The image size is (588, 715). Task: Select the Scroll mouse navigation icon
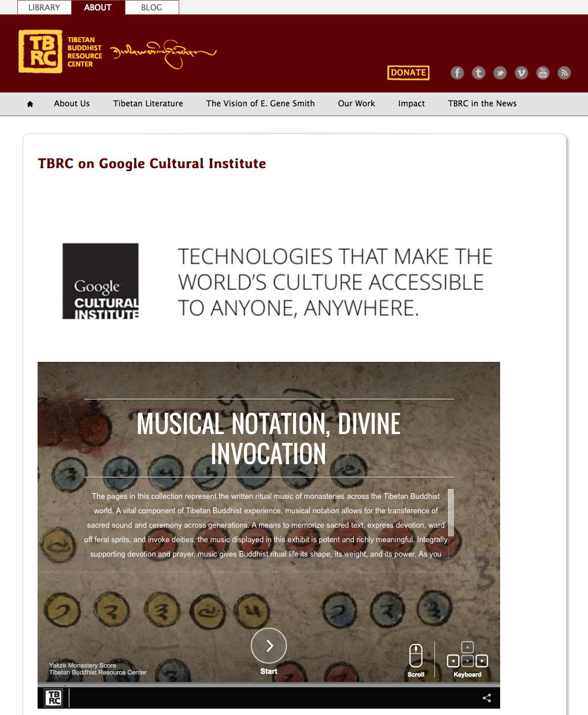click(x=416, y=657)
